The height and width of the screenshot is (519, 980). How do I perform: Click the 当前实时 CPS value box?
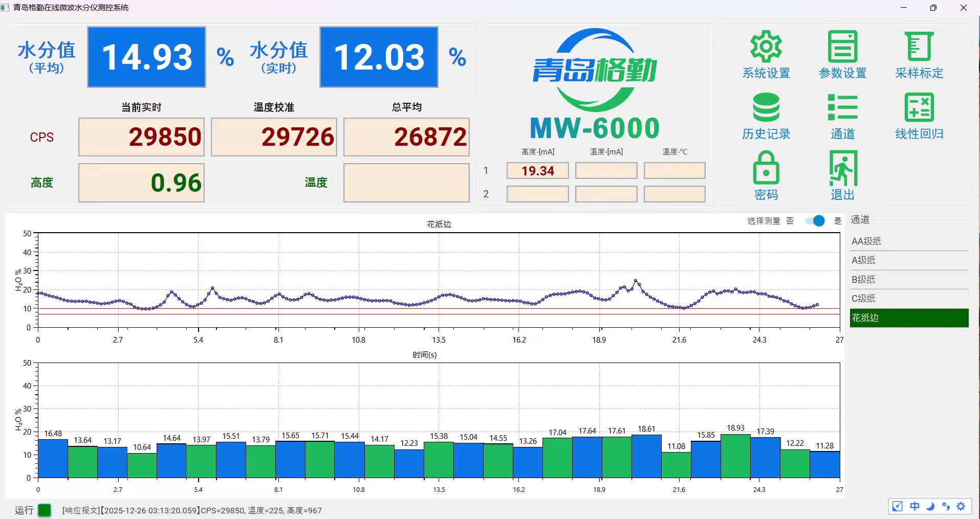141,137
